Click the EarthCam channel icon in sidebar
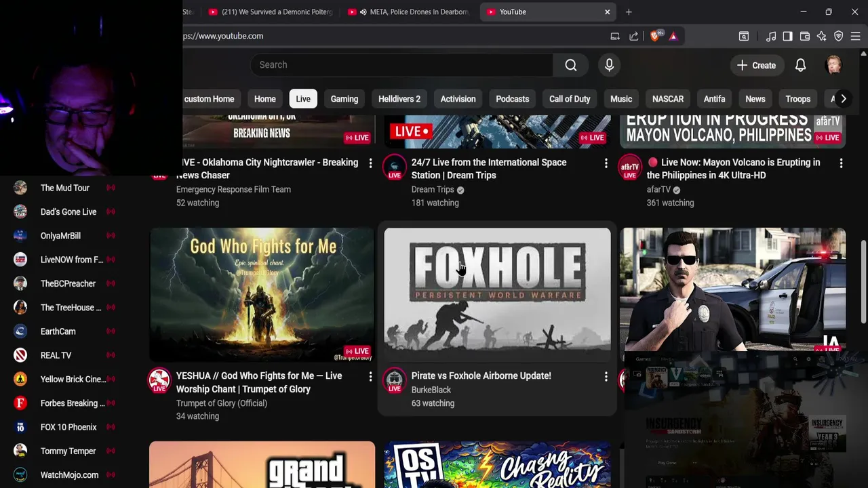This screenshot has height=488, width=868. click(x=20, y=331)
